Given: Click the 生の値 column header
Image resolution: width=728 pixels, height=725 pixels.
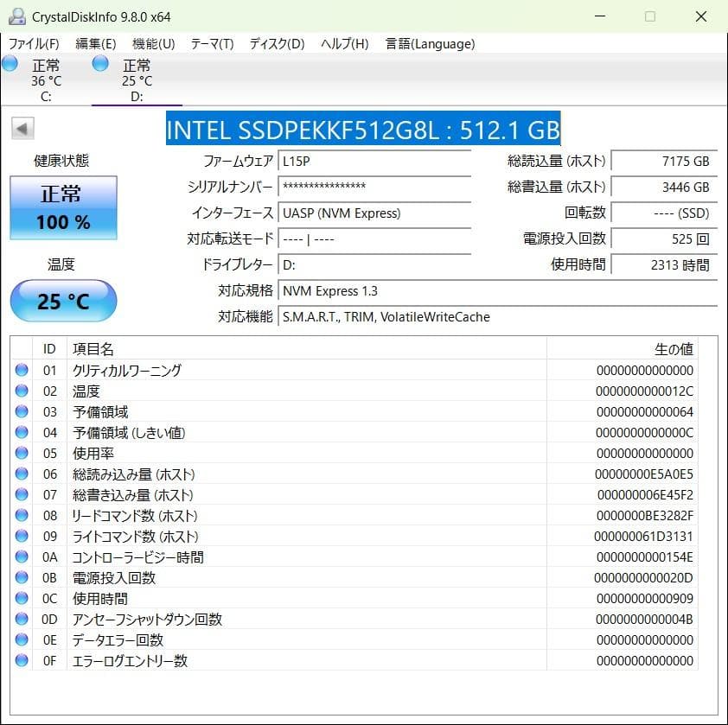Looking at the screenshot, I should (x=623, y=348).
